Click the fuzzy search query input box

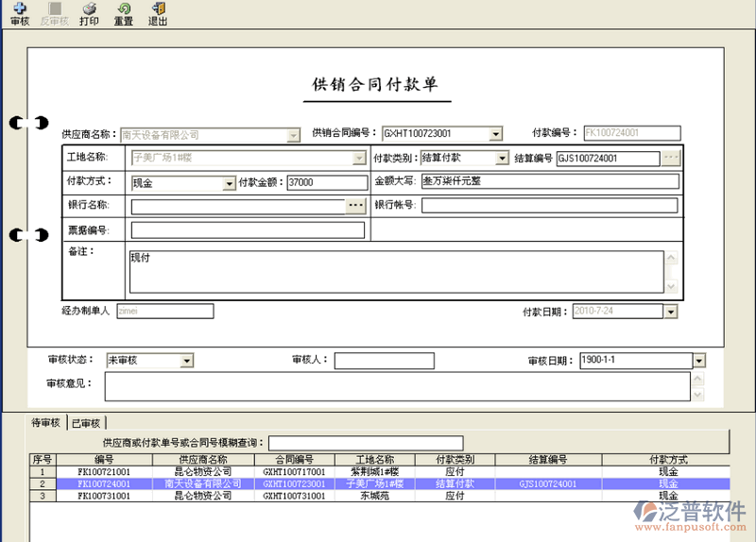coord(366,443)
